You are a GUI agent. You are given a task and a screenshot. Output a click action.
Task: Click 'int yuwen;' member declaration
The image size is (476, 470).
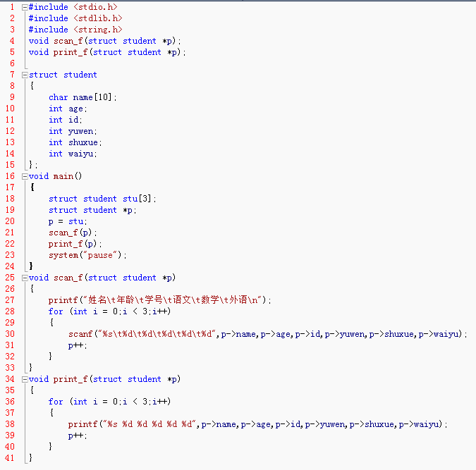pos(73,131)
